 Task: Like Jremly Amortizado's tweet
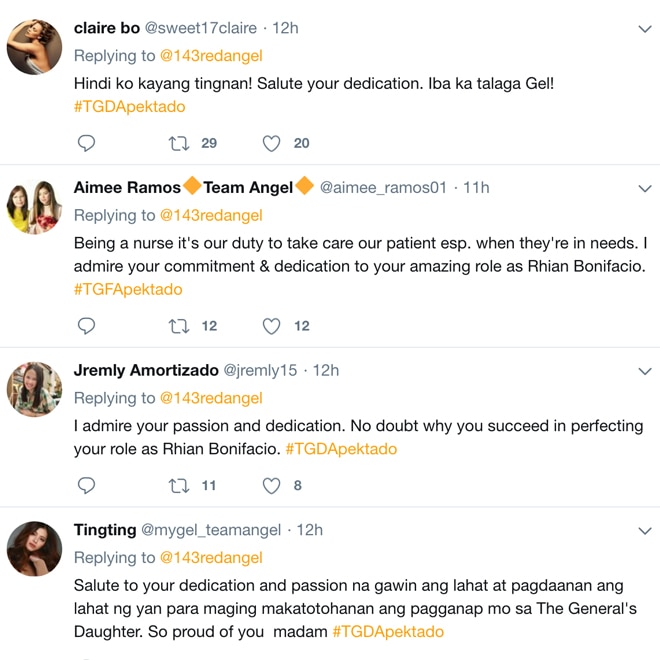coord(271,486)
